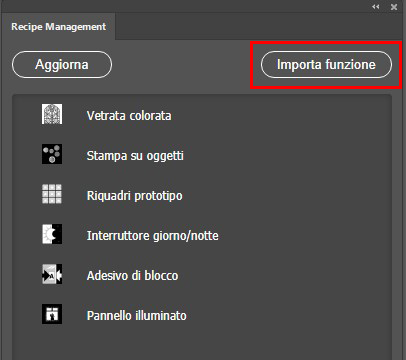
Task: Switch to the Recipe Management tab
Action: (x=59, y=27)
